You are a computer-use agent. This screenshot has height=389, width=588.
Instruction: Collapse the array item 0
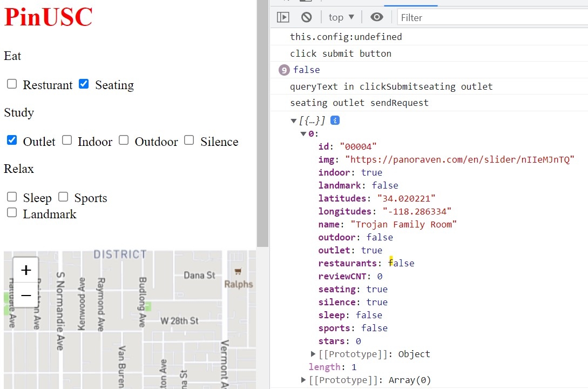click(303, 134)
